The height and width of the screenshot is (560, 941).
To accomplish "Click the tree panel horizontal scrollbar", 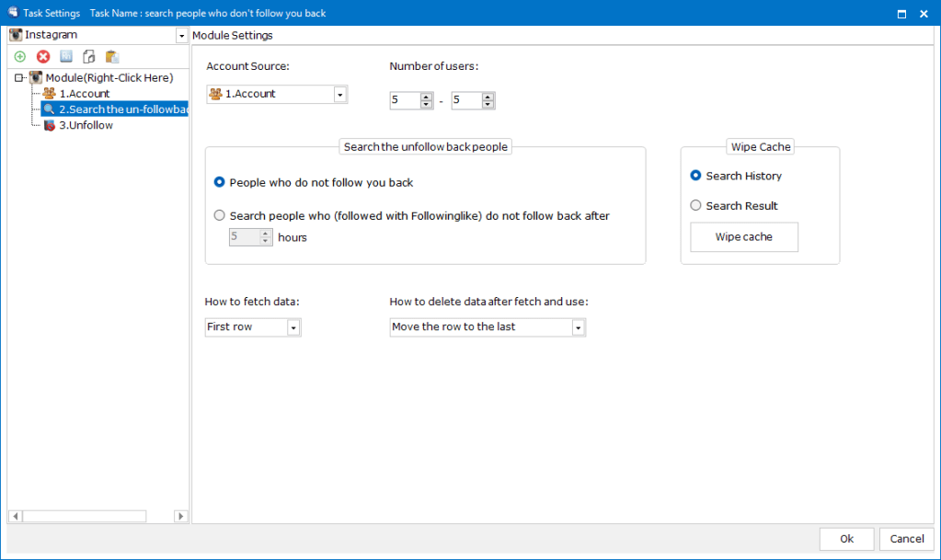I will coord(84,517).
